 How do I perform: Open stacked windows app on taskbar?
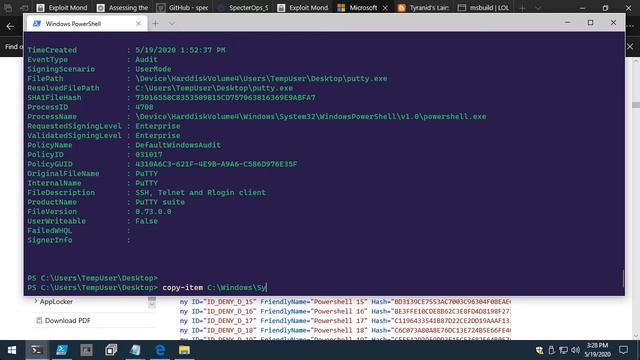[111, 350]
